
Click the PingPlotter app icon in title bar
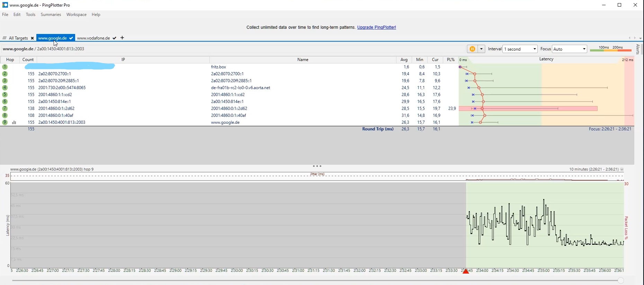click(x=5, y=5)
